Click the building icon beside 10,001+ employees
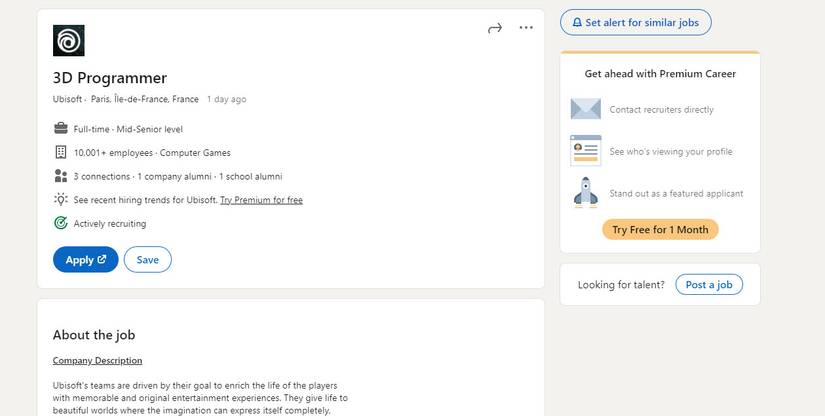Screen dimensions: 825x416 click(61, 153)
